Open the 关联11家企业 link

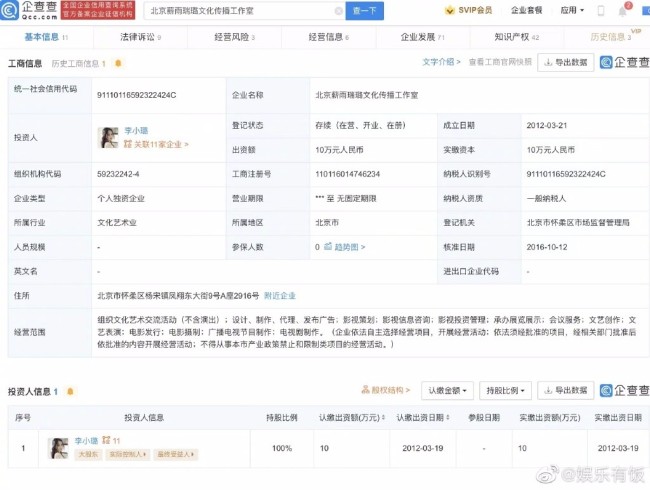[156, 144]
